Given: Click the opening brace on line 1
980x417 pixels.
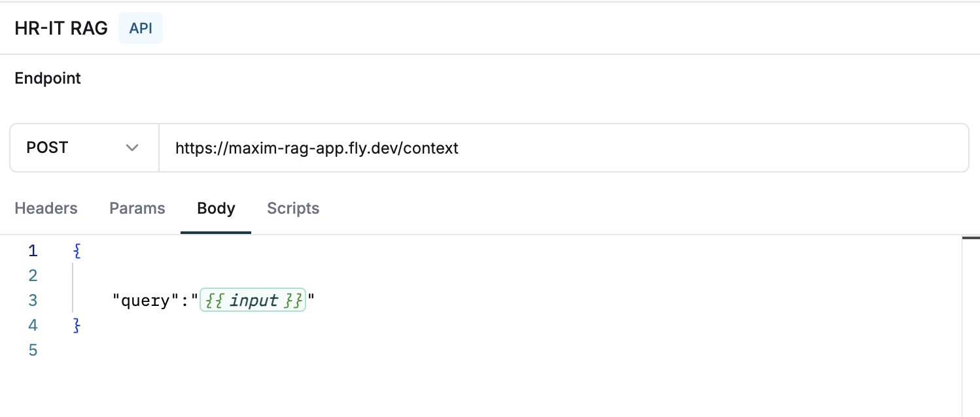Looking at the screenshot, I should pos(77,250).
